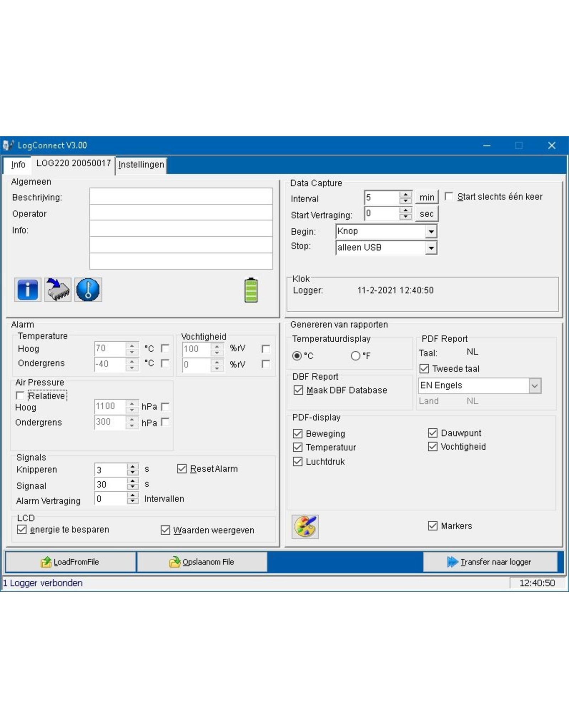Uncheck the ResetAlarm checkbox
Screen dimensions: 569x728
[182, 469]
